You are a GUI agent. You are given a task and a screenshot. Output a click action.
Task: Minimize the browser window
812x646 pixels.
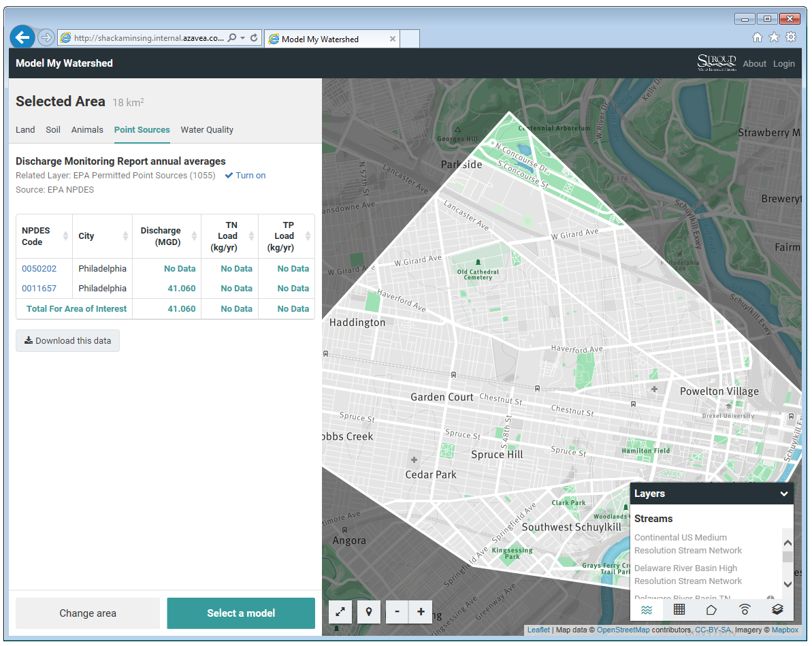tap(744, 19)
